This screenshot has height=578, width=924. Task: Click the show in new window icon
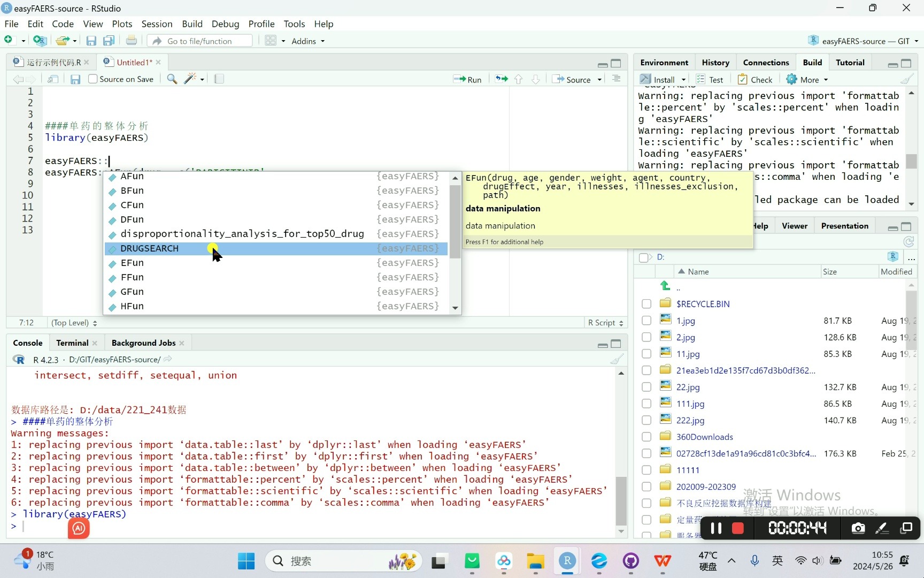[52, 79]
